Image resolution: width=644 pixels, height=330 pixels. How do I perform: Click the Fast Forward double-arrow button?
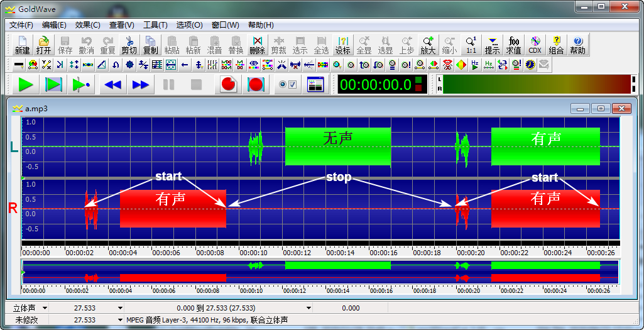click(141, 85)
